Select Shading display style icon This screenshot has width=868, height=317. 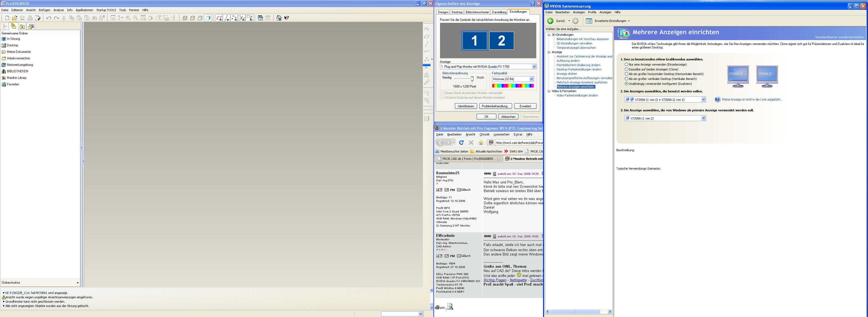point(208,18)
